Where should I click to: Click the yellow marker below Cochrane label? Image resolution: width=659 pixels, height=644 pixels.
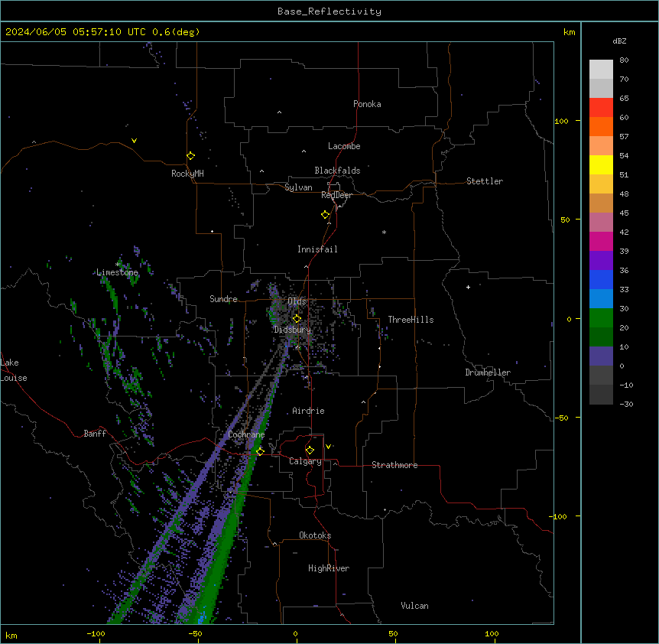[x=260, y=451]
